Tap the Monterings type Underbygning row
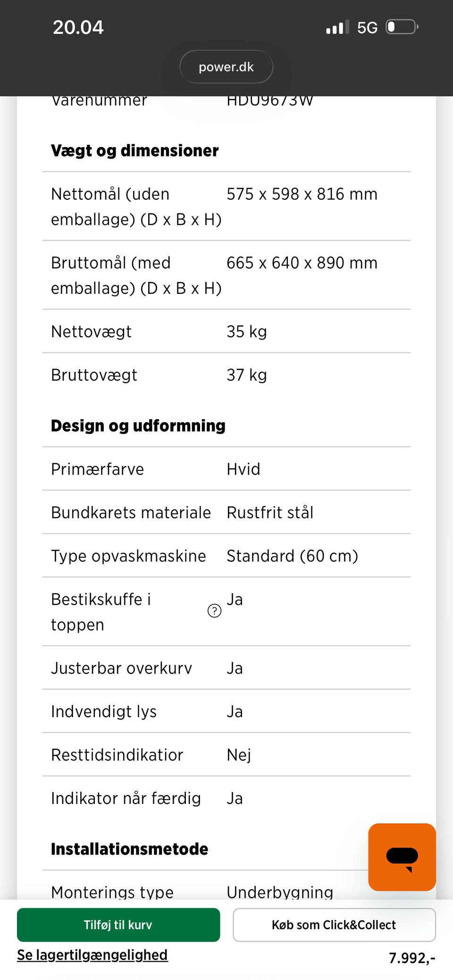The image size is (453, 980). point(226,886)
